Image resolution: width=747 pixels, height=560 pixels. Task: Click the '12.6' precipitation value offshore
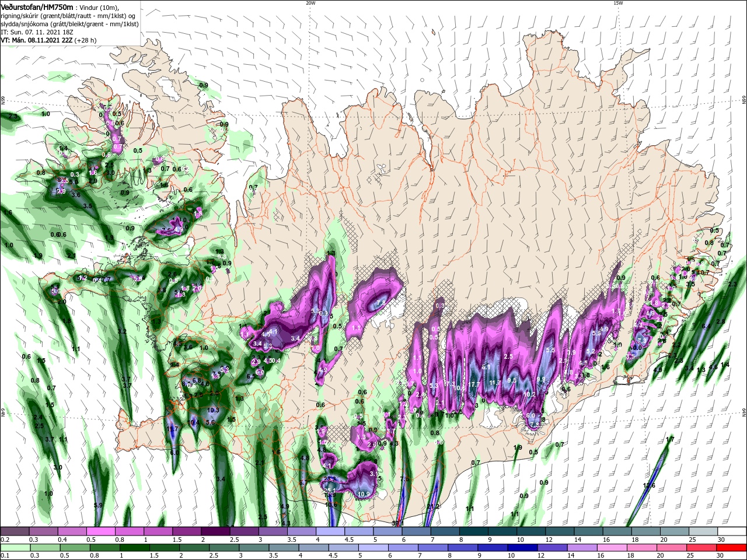(649, 485)
